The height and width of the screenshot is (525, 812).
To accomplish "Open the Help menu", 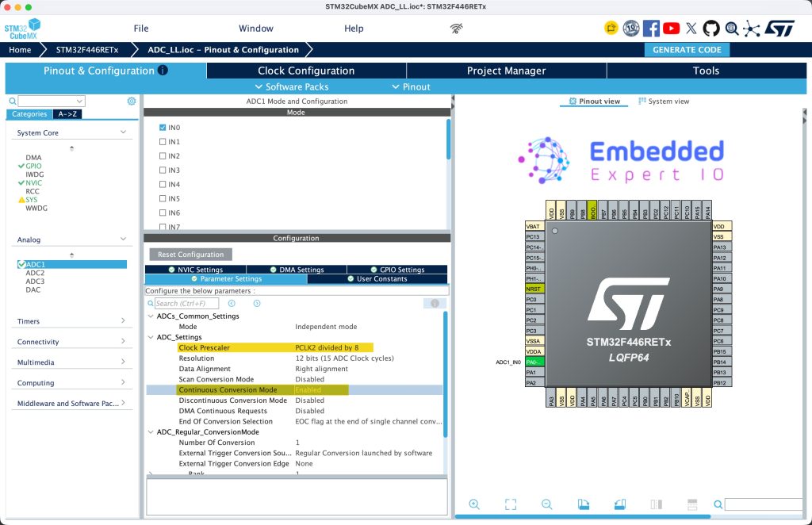I will click(x=354, y=29).
